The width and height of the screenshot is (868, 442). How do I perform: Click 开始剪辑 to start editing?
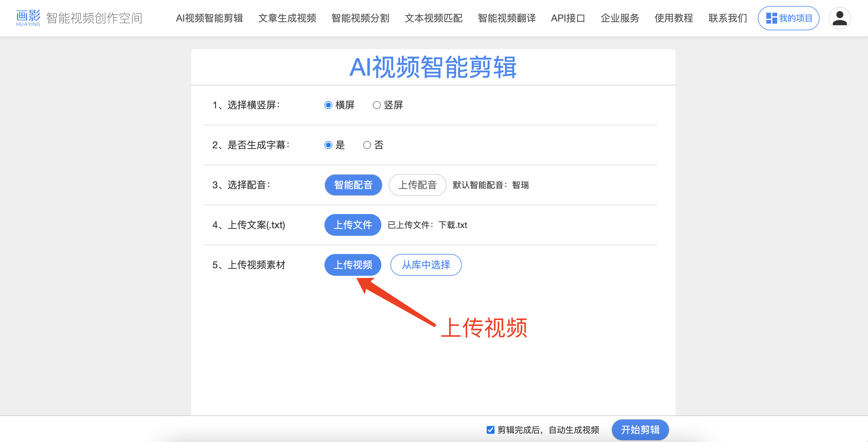click(x=640, y=430)
